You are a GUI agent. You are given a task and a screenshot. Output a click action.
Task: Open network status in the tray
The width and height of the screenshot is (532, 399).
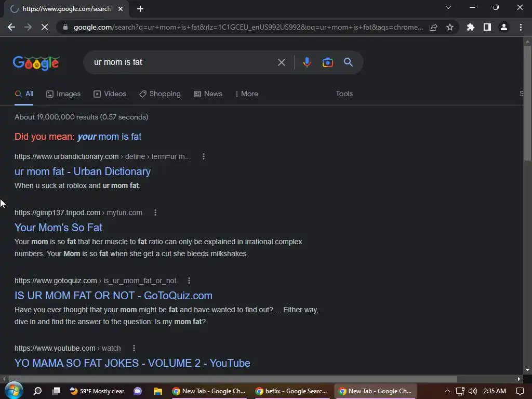tap(460, 391)
